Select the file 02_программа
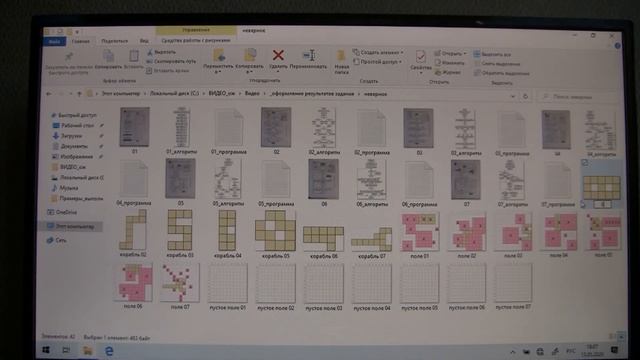Viewport: 640px width, 360px height. [x=371, y=131]
